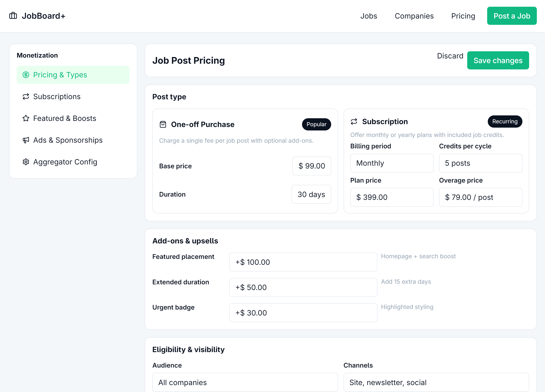The height and width of the screenshot is (392, 545).
Task: Click the JobBoard+ briefcase logo icon
Action: pyautogui.click(x=13, y=15)
